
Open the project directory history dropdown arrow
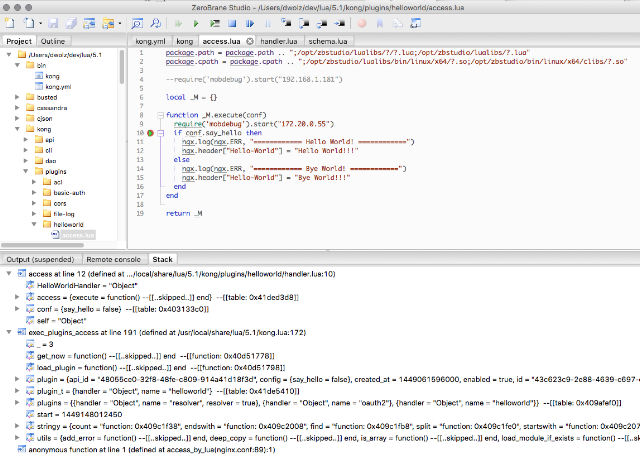120,24
